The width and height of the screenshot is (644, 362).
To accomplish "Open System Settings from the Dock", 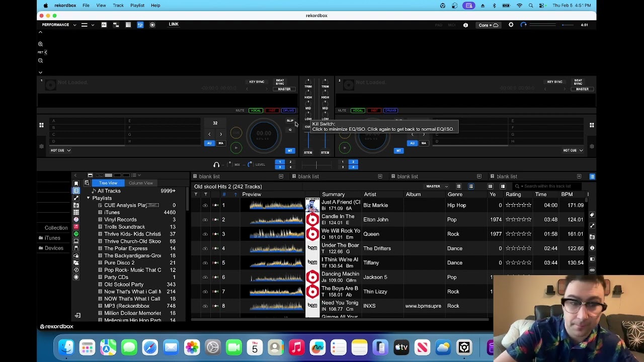I will [213, 347].
